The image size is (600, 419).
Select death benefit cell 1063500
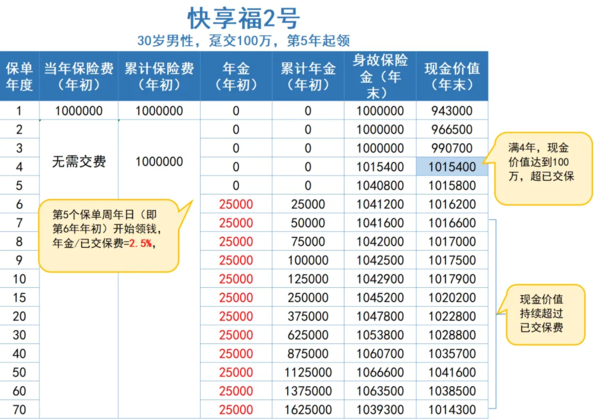tap(380, 391)
